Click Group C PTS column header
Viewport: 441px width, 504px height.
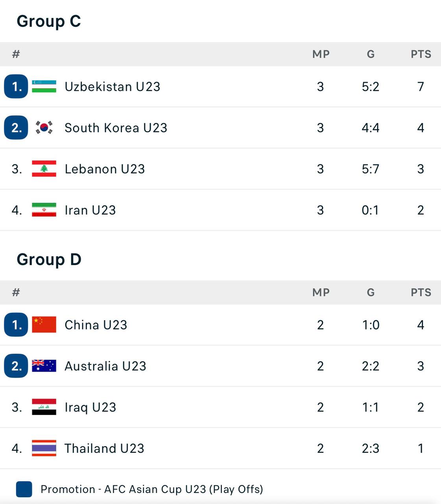[421, 54]
